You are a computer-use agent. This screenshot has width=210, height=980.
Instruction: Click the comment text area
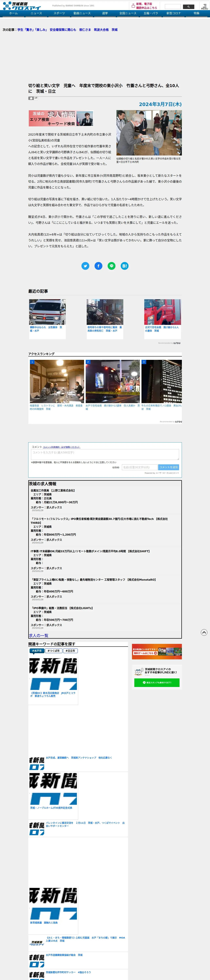[105, 454]
